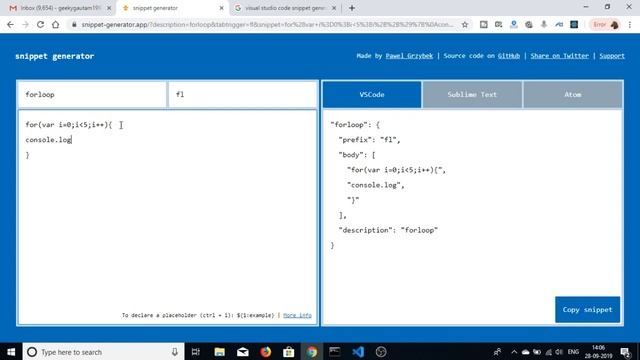Open the More info placeholder link
The image size is (640, 360).
pos(297,315)
